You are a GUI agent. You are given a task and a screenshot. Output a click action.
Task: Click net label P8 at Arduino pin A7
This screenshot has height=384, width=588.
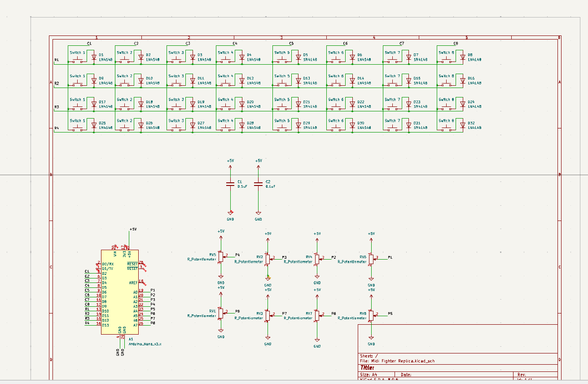coord(153,323)
